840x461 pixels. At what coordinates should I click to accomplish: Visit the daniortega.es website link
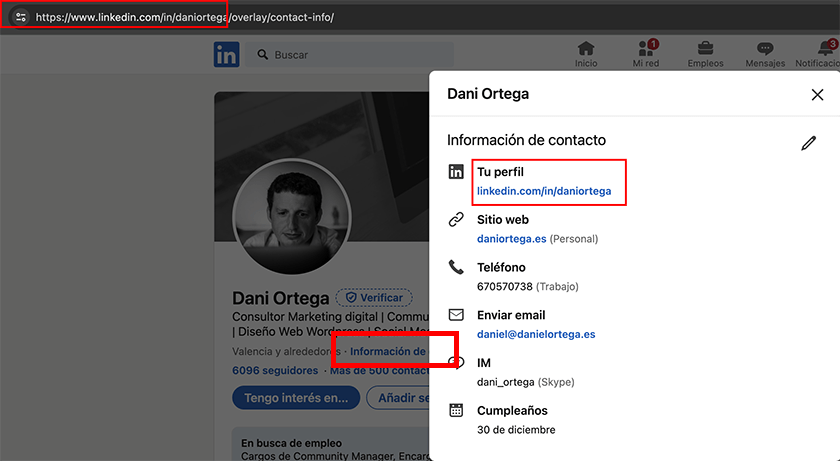click(511, 239)
